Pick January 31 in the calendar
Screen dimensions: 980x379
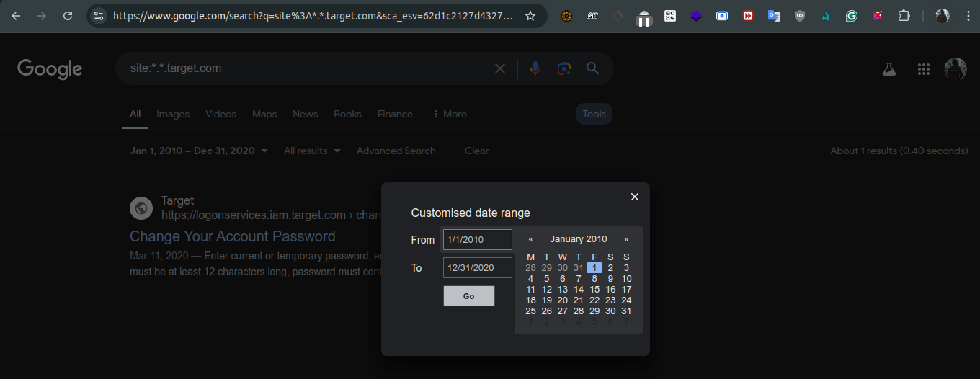tap(626, 311)
